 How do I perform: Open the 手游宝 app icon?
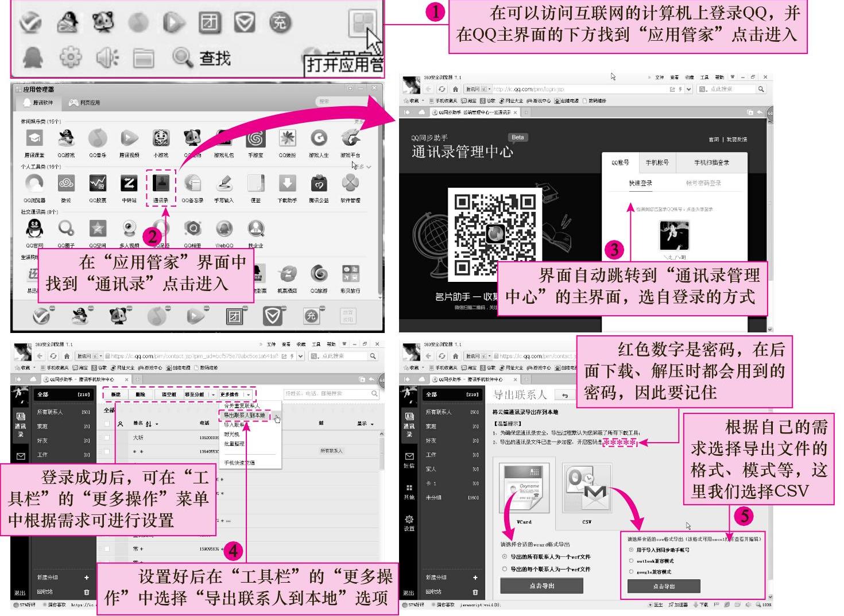[255, 138]
